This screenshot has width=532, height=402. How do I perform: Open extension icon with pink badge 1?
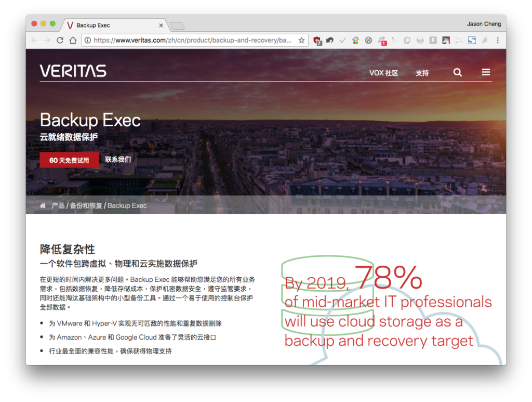point(382,41)
